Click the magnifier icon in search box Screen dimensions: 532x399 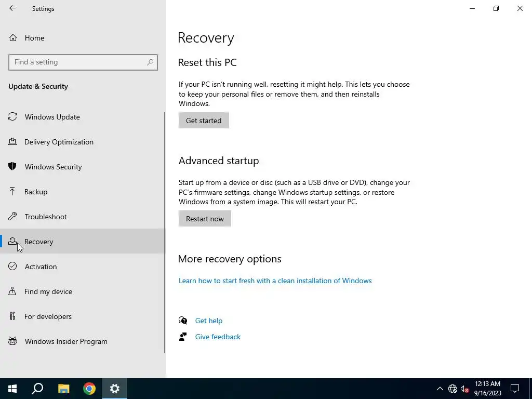(150, 62)
